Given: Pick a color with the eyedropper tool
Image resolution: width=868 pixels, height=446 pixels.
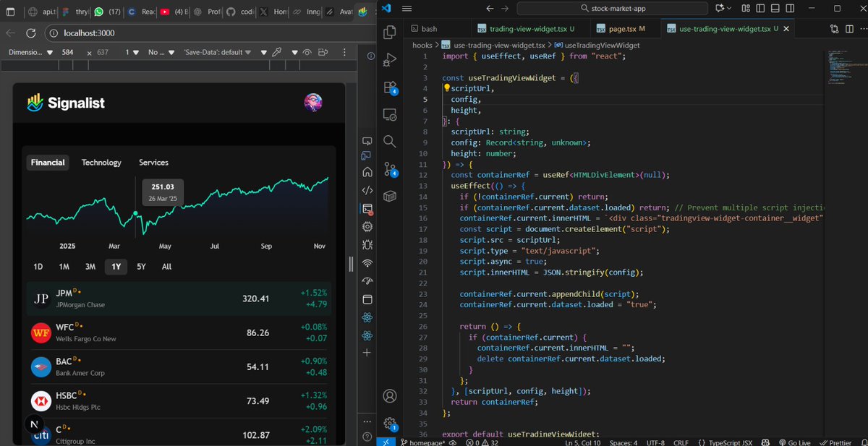Looking at the screenshot, I should (277, 53).
